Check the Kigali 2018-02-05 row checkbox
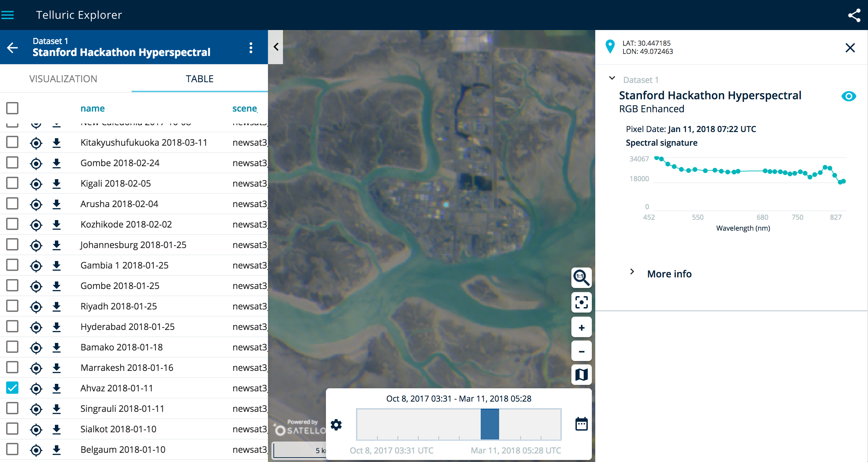The image size is (868, 462). (x=12, y=183)
